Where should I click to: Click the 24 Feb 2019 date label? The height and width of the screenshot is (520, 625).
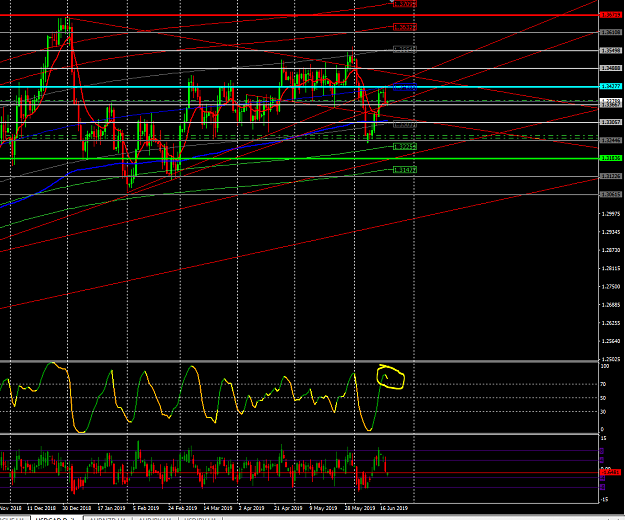[182, 508]
